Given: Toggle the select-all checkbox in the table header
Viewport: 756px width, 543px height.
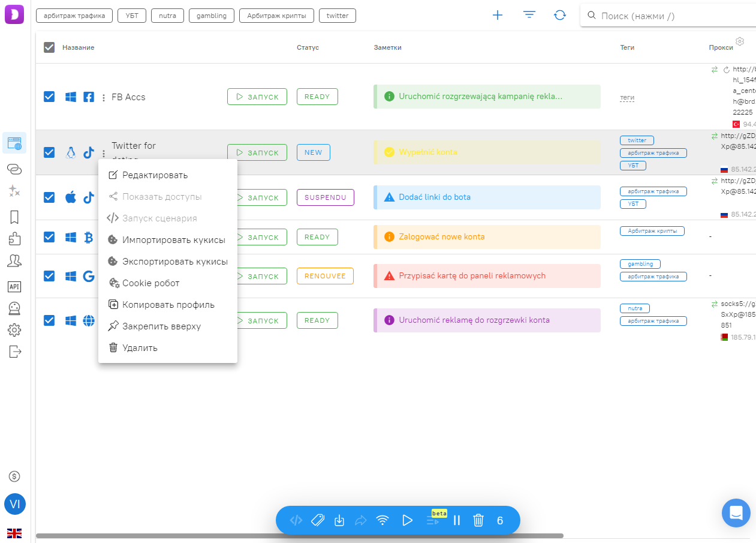Looking at the screenshot, I should (x=49, y=47).
